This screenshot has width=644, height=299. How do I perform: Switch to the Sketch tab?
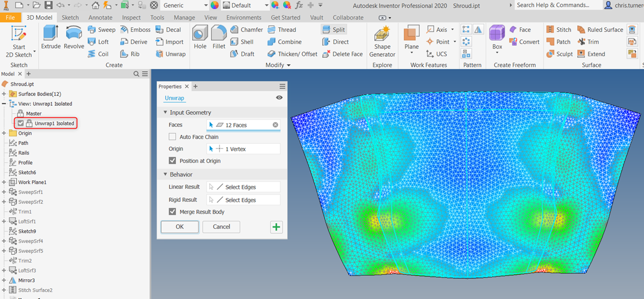pos(70,18)
